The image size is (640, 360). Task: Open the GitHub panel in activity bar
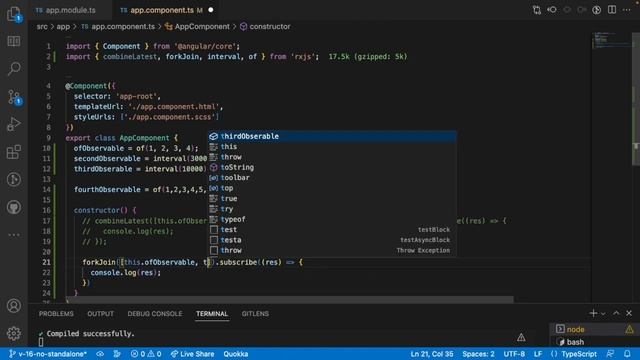(x=14, y=207)
